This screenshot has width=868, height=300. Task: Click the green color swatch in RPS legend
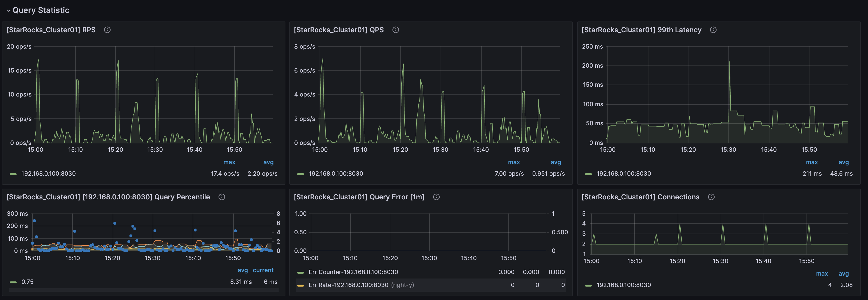tap(13, 174)
